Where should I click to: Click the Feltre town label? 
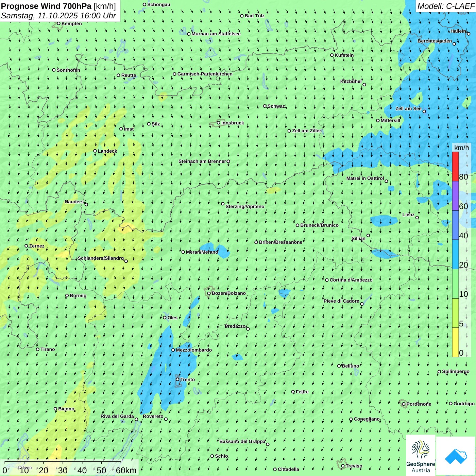click(x=302, y=392)
